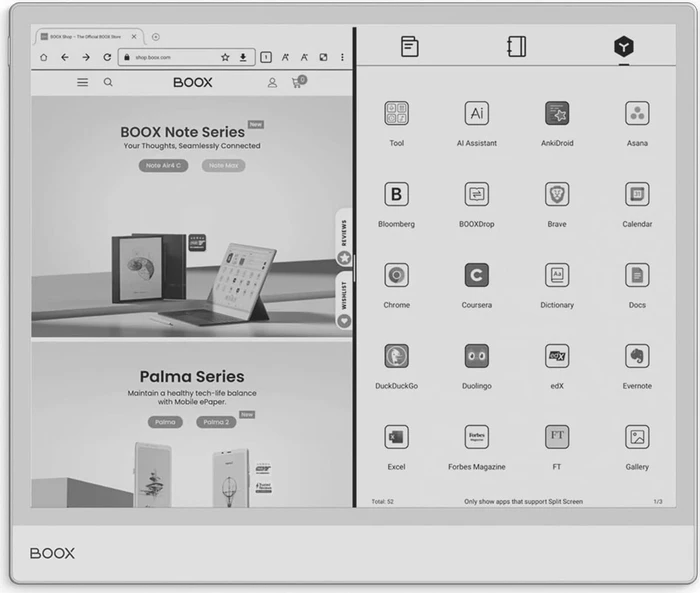Open the FT app

tap(557, 437)
